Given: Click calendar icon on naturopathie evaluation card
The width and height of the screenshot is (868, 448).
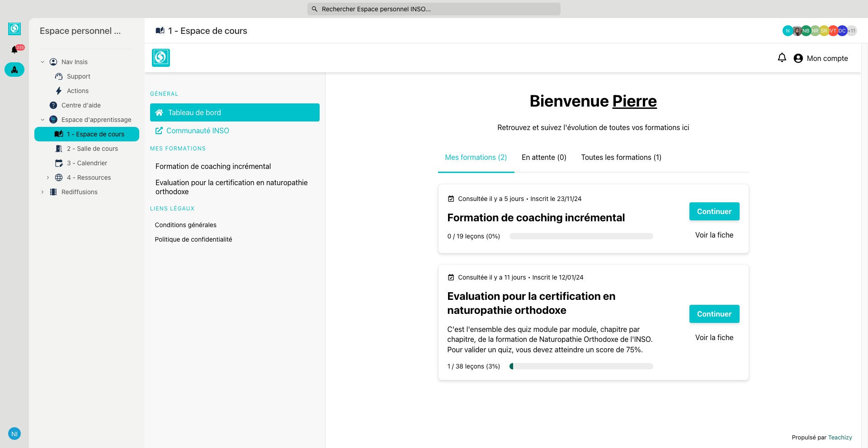Looking at the screenshot, I should click(x=451, y=277).
